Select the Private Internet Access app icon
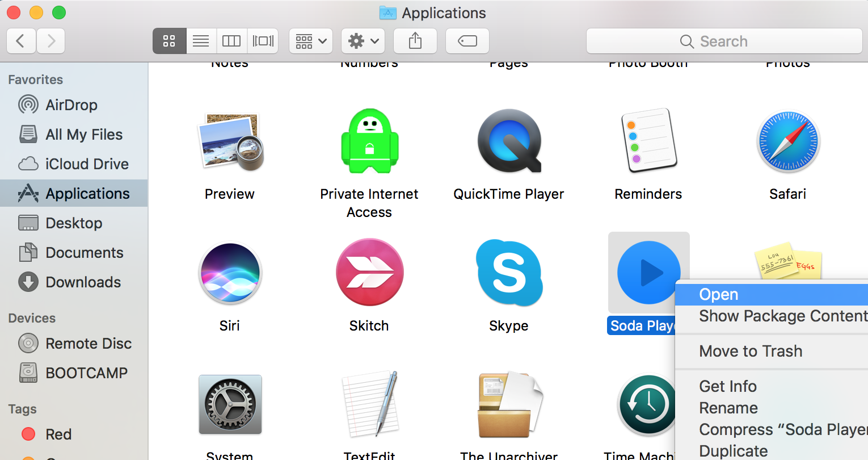868x460 pixels. pyautogui.click(x=369, y=141)
